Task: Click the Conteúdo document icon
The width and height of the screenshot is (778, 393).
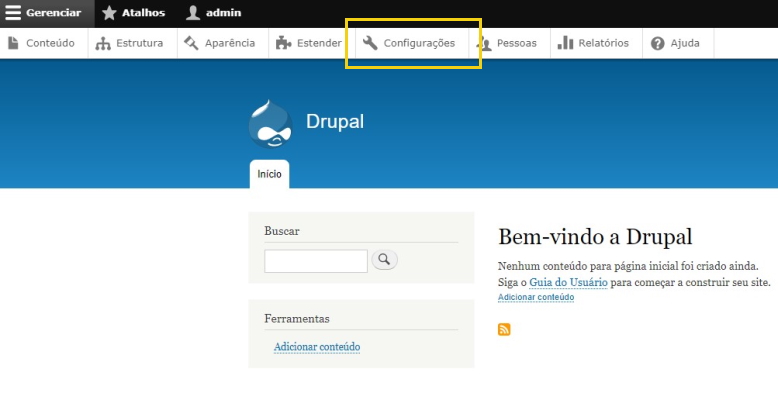Action: click(x=13, y=43)
